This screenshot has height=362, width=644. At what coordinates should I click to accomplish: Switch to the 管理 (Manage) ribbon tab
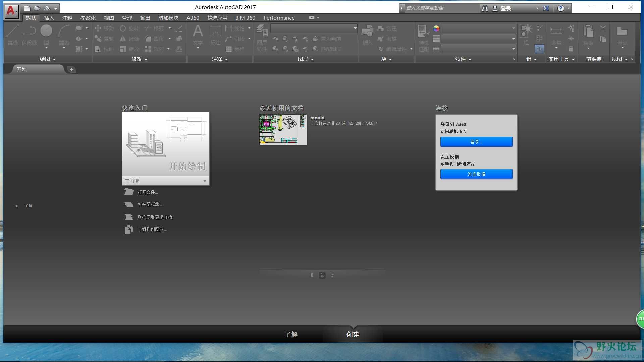[x=127, y=18]
